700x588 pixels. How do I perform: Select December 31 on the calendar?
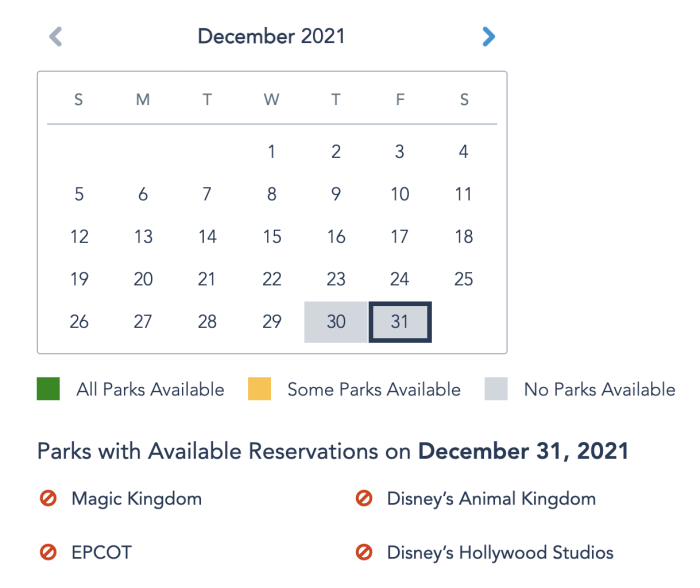click(x=400, y=322)
